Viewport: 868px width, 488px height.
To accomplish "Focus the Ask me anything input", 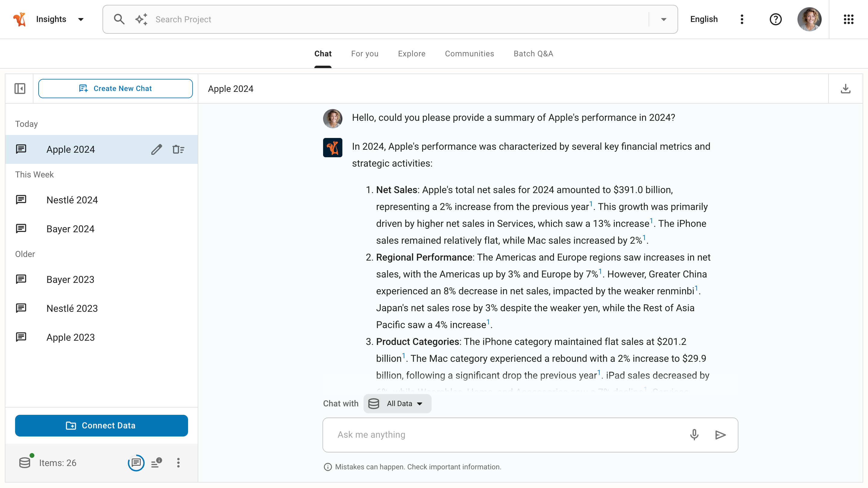I will click(530, 435).
